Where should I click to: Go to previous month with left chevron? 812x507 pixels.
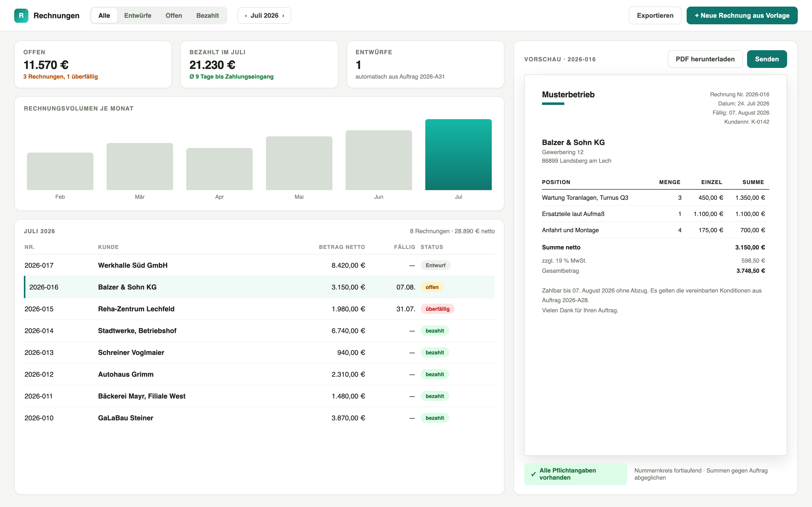pos(246,16)
